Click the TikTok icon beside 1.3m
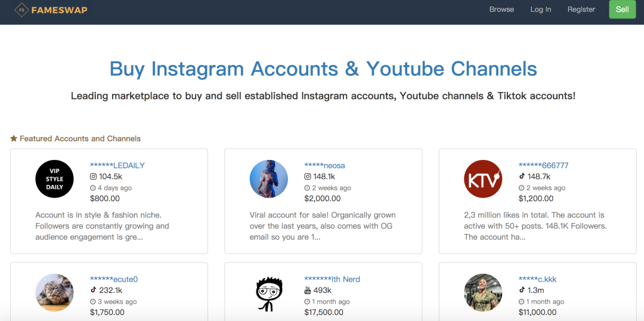 pos(522,290)
